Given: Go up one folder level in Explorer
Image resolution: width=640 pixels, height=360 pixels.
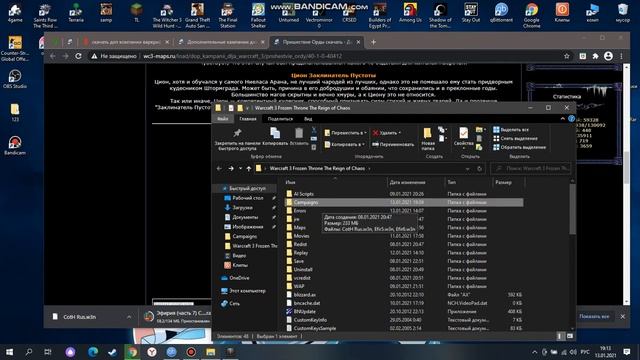Looking at the screenshot, I should tap(249, 168).
